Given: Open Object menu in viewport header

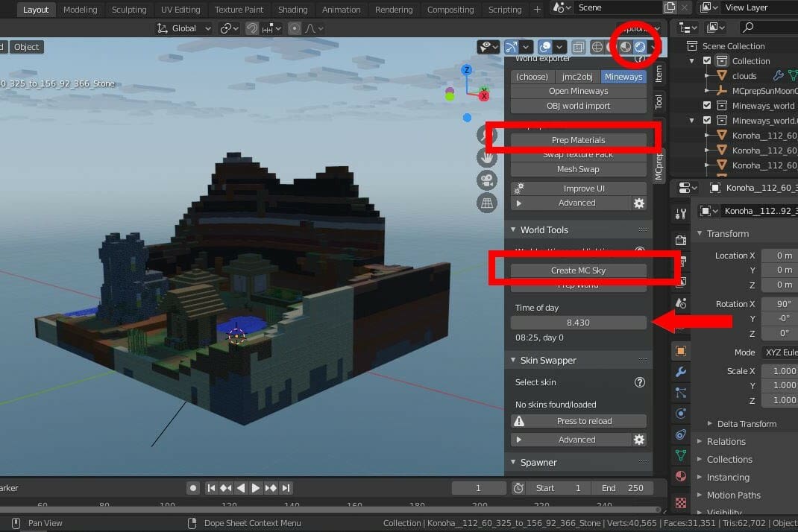Looking at the screenshot, I should pyautogui.click(x=26, y=47).
